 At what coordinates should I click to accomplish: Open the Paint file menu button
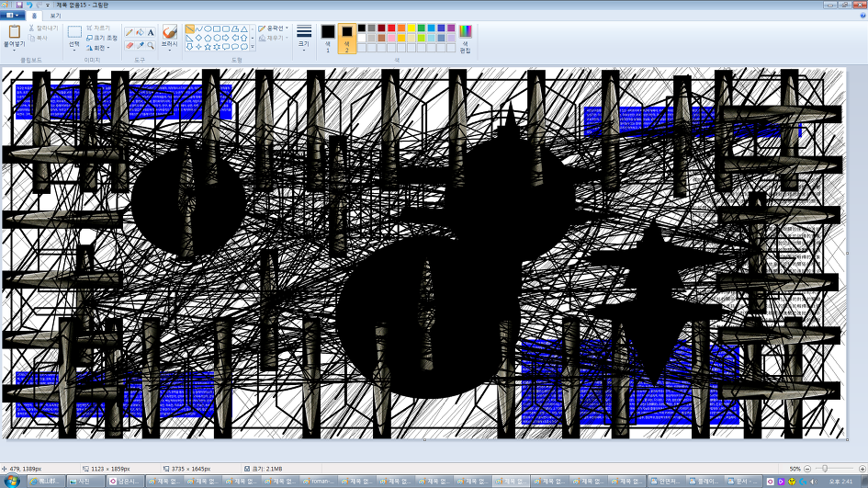tap(13, 16)
